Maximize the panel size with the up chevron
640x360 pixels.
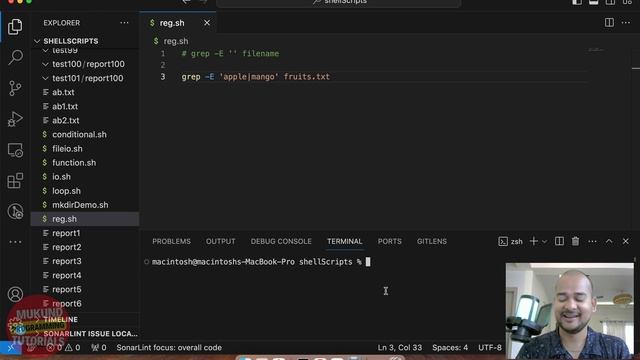tap(609, 241)
